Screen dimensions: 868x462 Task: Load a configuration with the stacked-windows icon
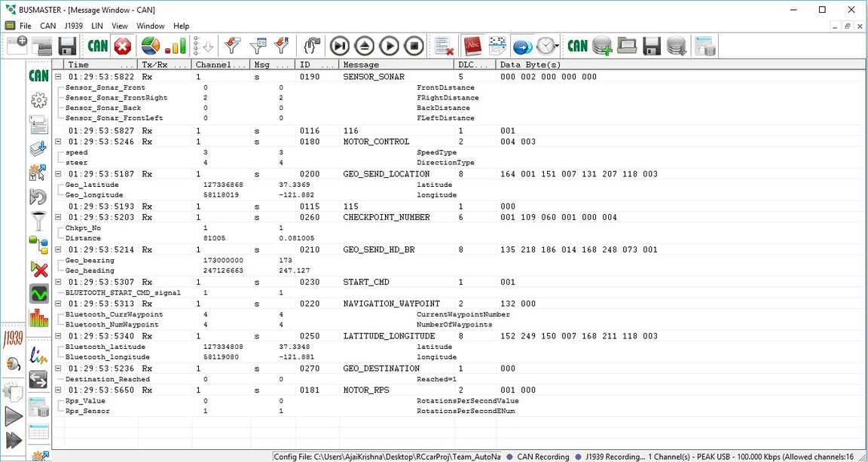tap(41, 45)
